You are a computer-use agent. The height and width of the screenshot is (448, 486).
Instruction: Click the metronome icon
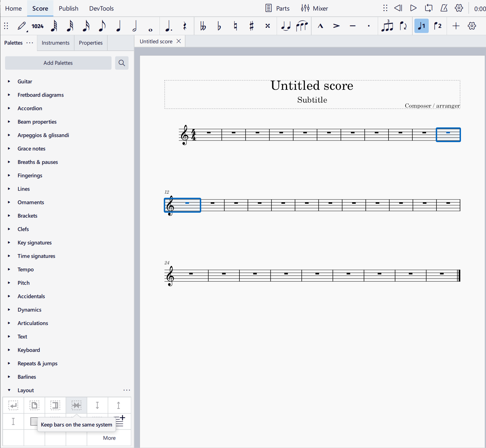click(x=444, y=8)
